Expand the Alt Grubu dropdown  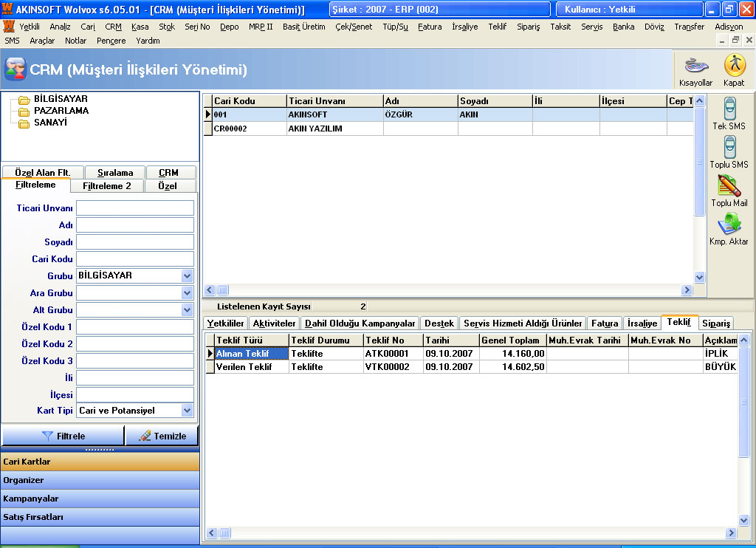(187, 309)
